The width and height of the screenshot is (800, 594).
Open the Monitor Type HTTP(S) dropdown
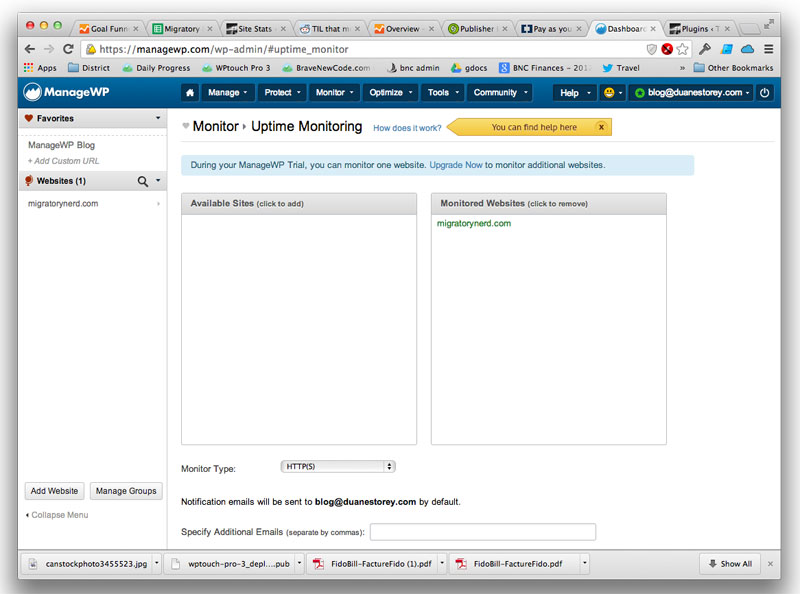pyautogui.click(x=337, y=466)
